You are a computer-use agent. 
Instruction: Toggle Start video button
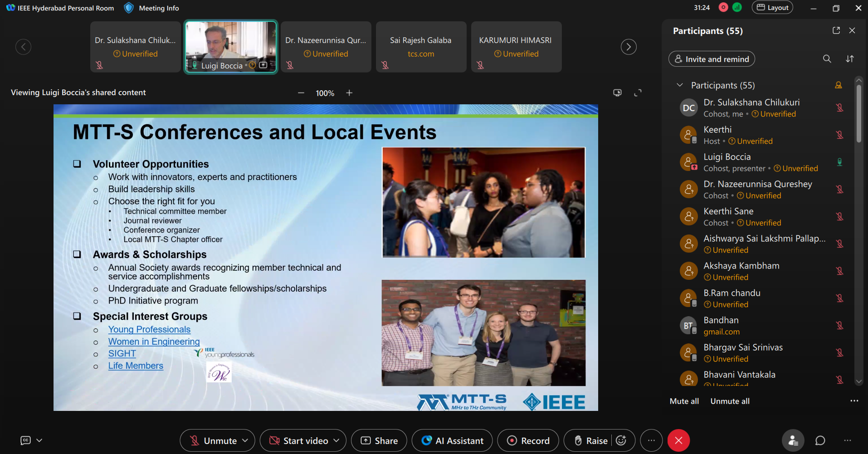coord(299,440)
